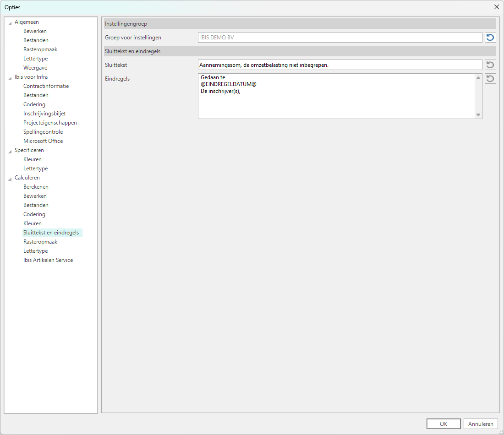This screenshot has height=435, width=504.
Task: Open Contractinformatie settings page
Action: [46, 86]
